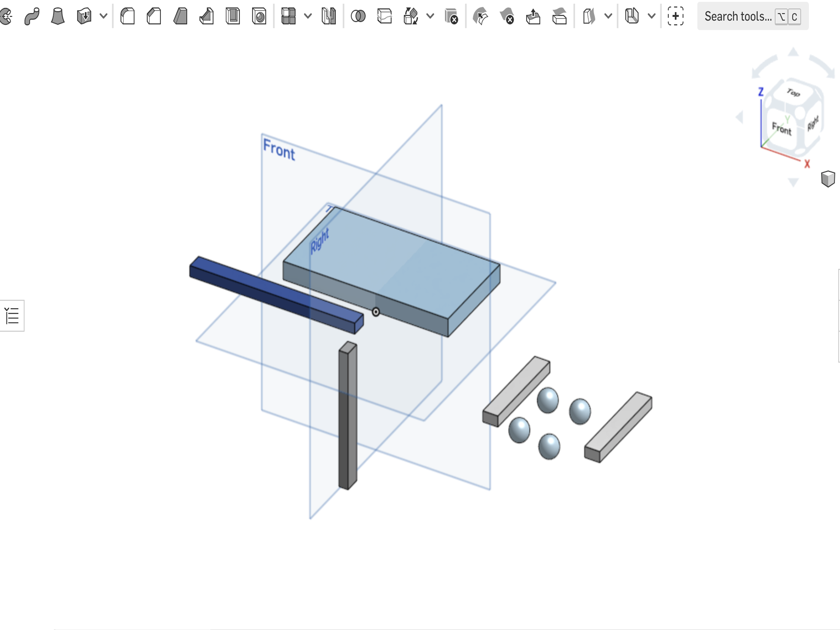Activate the Fillet tool

coord(128,16)
